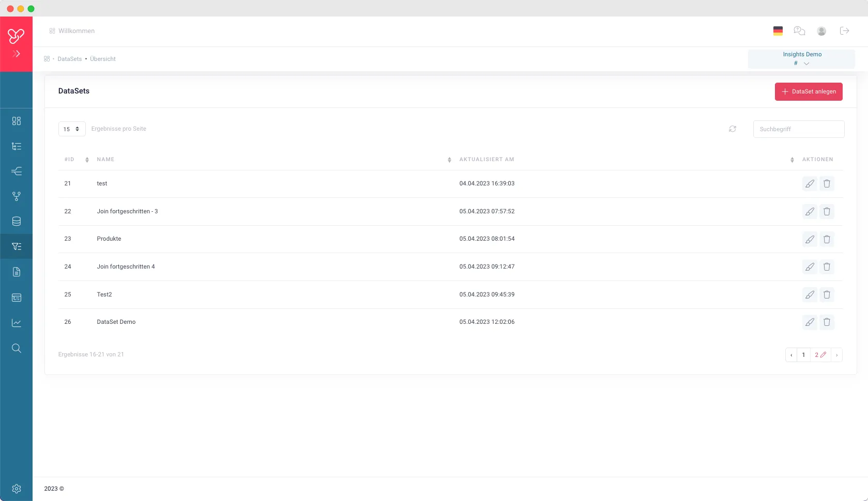Select the 'DataSet Demo' name cell

116,322
